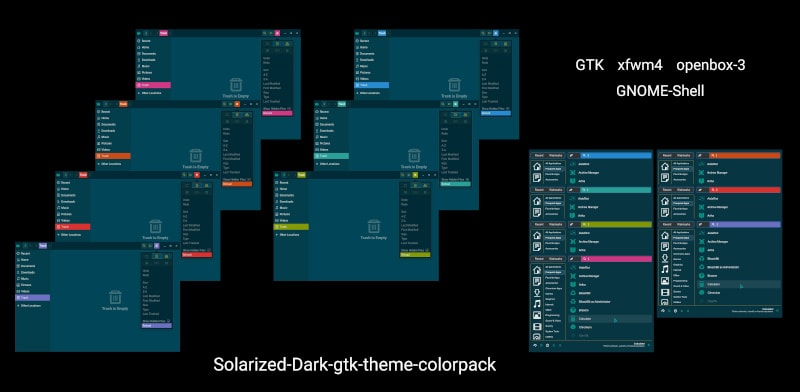This screenshot has width=800, height=392.
Task: Toggle Show Hidden Files checkbox in the purple-accent window
Action: point(168,321)
